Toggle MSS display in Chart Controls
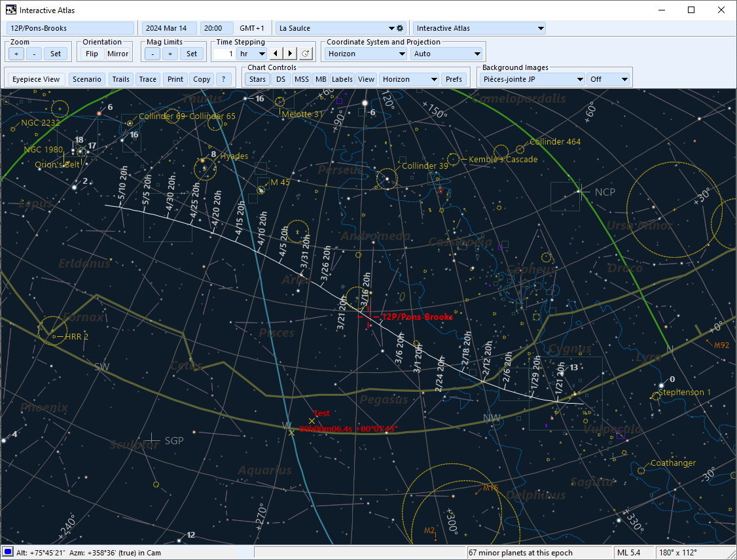737x560 pixels. (x=301, y=79)
